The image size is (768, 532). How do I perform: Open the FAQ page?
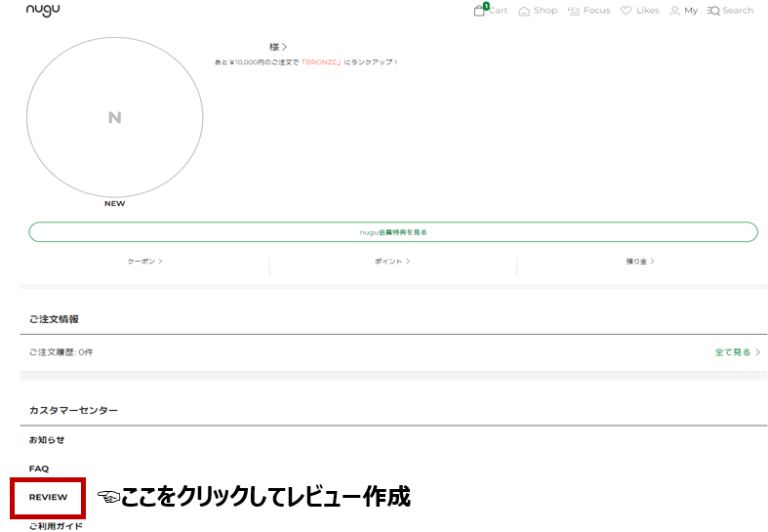click(39, 469)
